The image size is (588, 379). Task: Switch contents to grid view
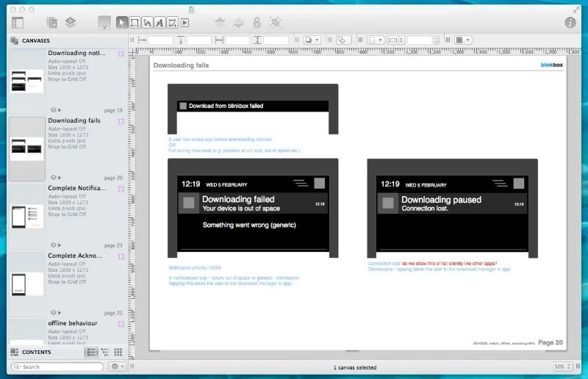(x=118, y=352)
